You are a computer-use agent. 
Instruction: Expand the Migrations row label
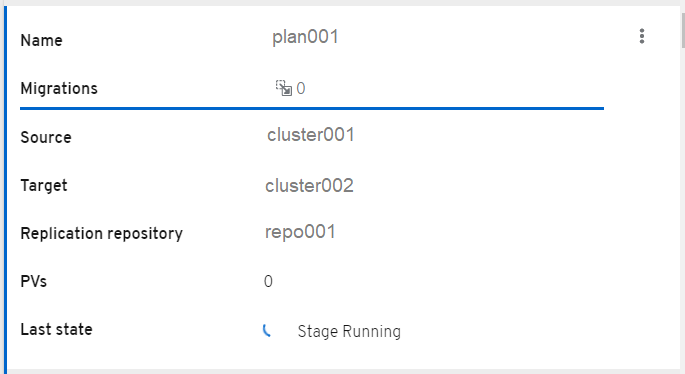pos(59,89)
